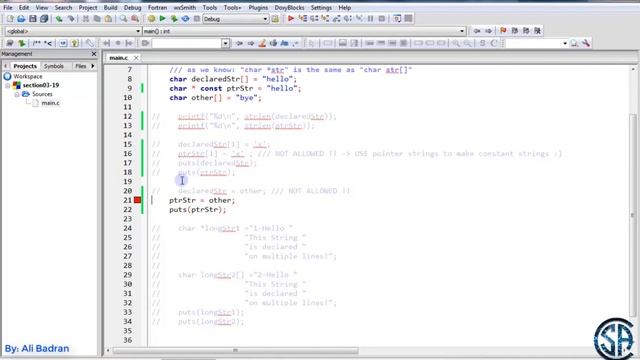Open the <global> scope dropdown
Screen dimensions: 640x360
click(138, 31)
